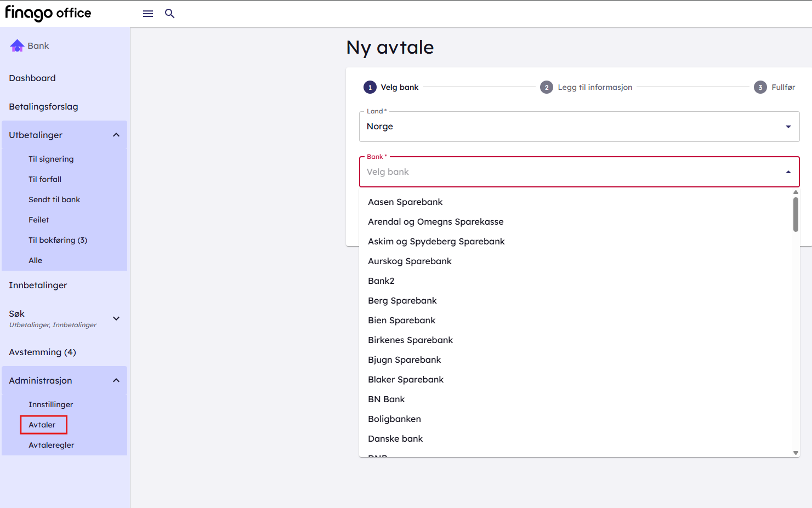The image size is (812, 508).
Task: Click step 3 Fullfør circle
Action: [760, 87]
